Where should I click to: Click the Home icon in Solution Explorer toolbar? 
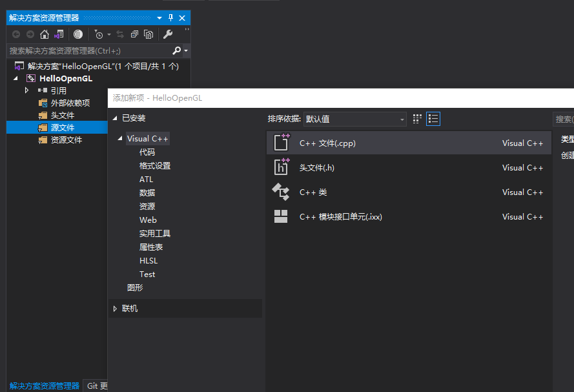[x=44, y=34]
